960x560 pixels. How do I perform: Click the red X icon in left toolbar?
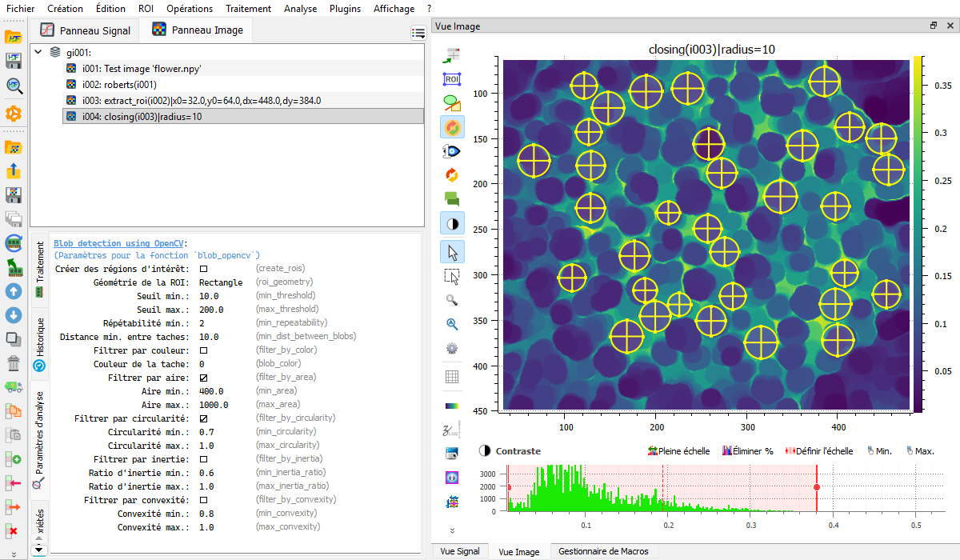tap(13, 531)
